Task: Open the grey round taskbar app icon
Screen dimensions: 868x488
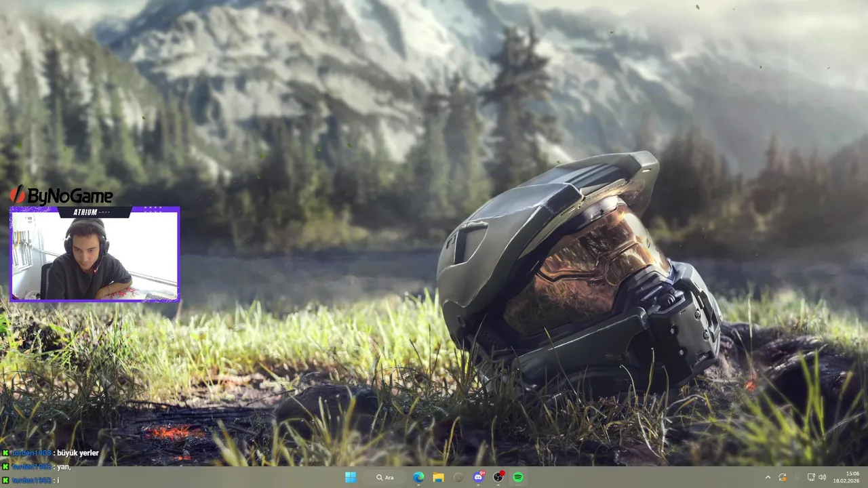Action: point(458,477)
